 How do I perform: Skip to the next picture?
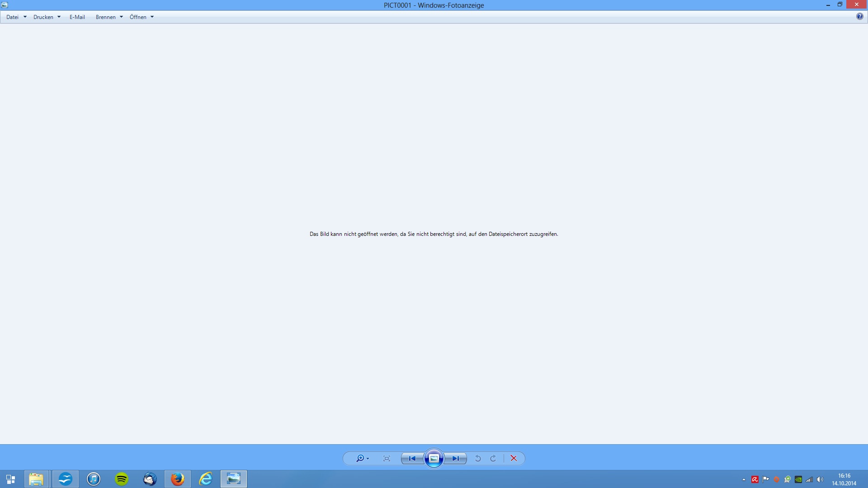click(x=456, y=458)
